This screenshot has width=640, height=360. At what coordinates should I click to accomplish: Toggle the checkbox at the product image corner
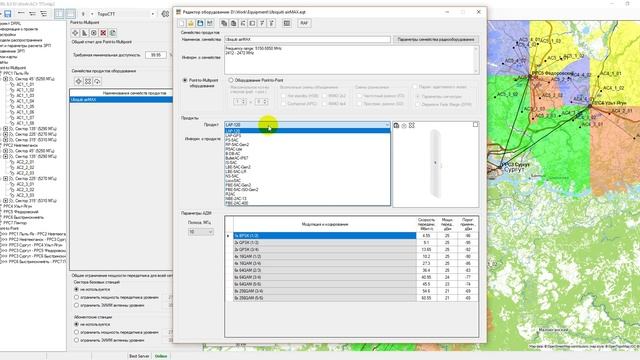click(476, 124)
